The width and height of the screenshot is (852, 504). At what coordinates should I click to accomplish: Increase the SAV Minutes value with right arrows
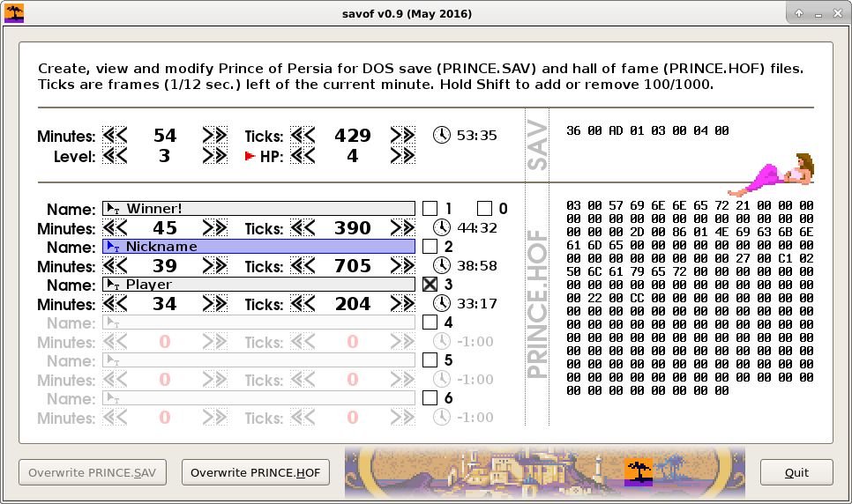214,135
